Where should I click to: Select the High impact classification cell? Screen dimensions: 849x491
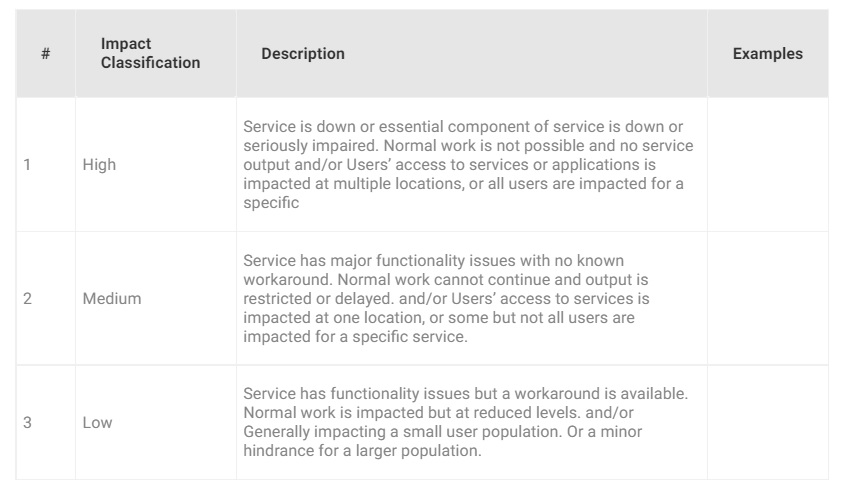pyautogui.click(x=99, y=165)
